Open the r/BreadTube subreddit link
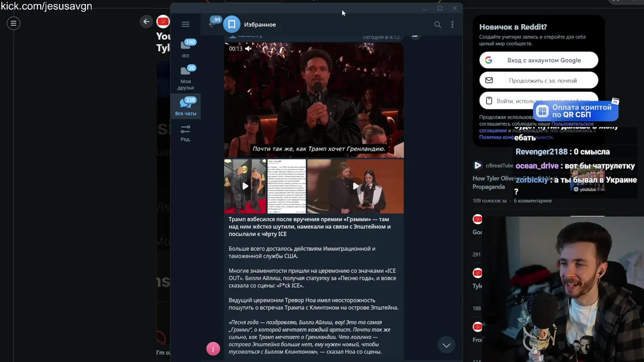Image resolution: width=644 pixels, height=362 pixels. point(500,165)
